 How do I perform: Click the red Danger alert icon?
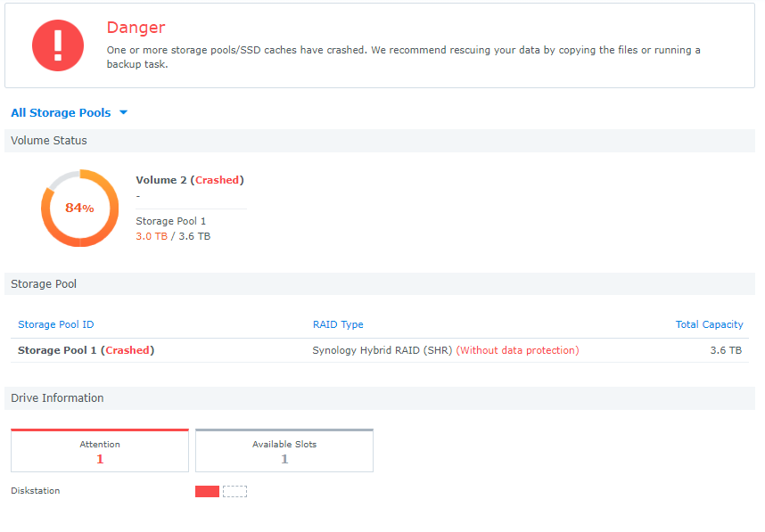(57, 44)
